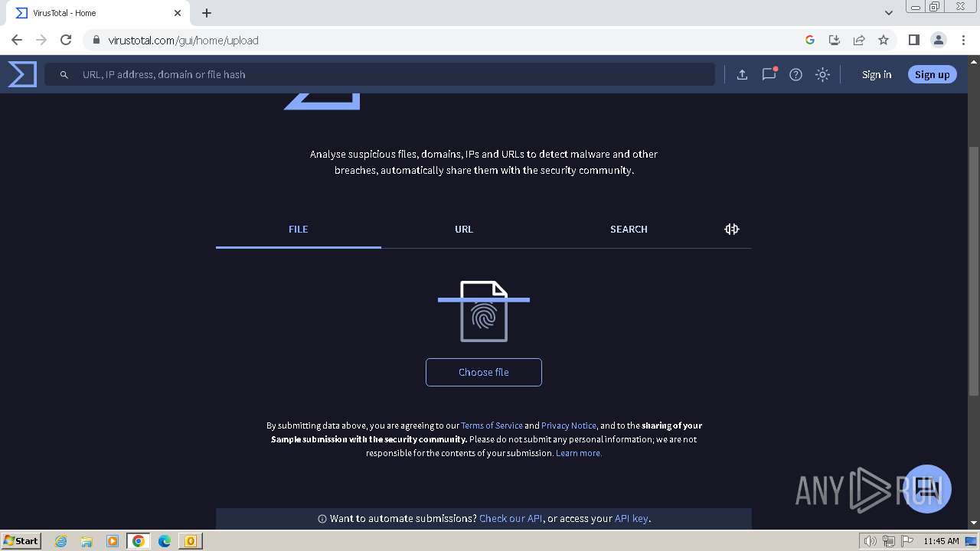The height and width of the screenshot is (551, 980).
Task: Toggle the browser side panel icon
Action: click(x=913, y=40)
